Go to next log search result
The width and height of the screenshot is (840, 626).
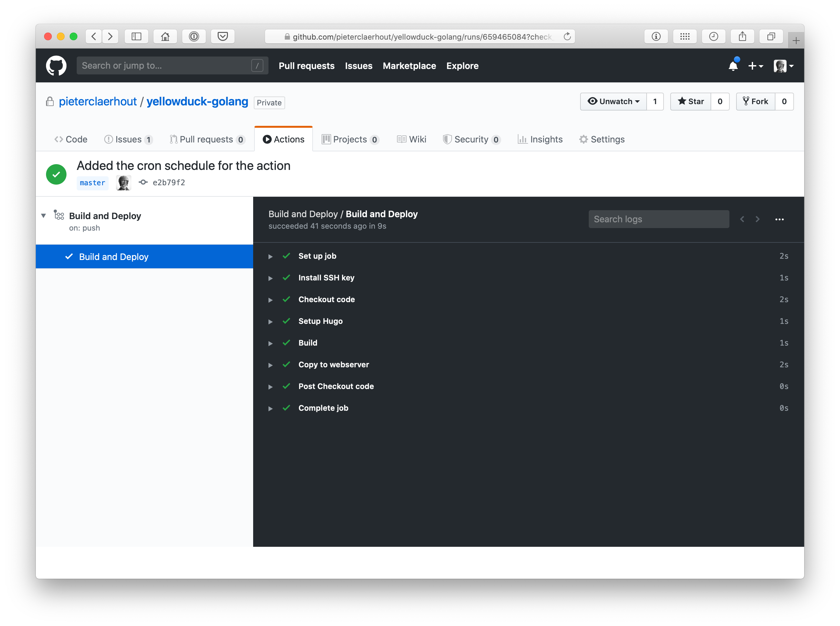click(x=757, y=219)
